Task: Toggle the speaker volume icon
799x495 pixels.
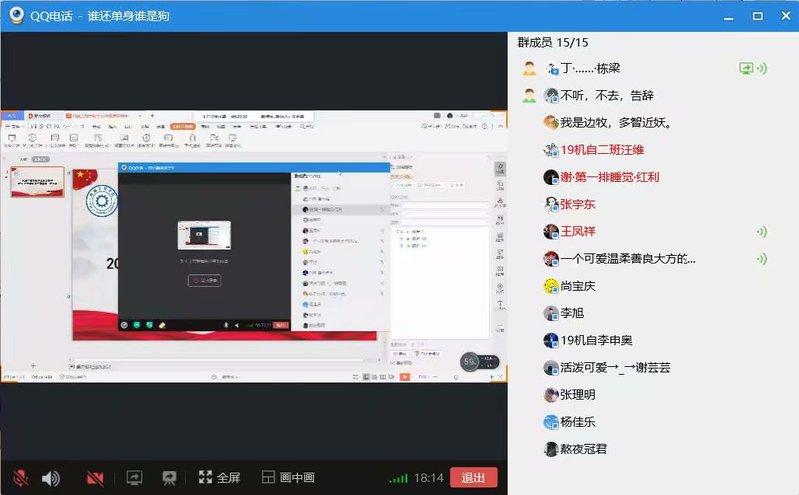Action: (51, 478)
